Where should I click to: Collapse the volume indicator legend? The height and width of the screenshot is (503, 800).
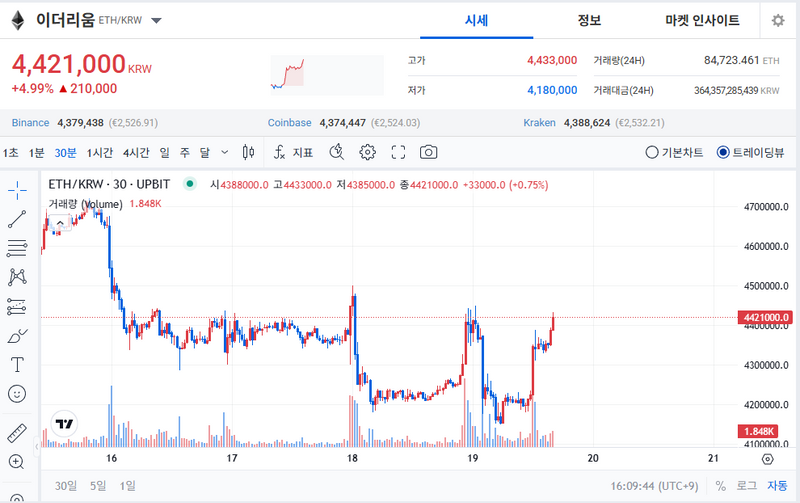(58, 221)
